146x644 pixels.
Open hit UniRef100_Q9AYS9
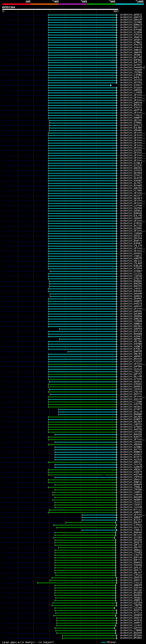click(131, 17)
